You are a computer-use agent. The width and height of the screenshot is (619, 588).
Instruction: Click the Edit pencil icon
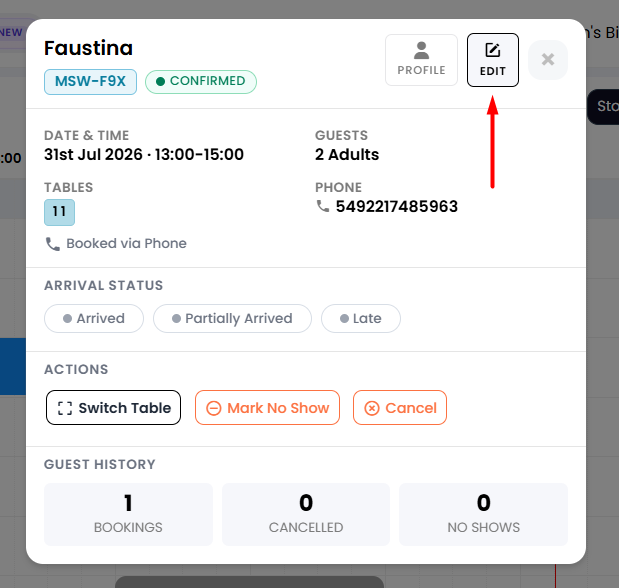tap(493, 50)
